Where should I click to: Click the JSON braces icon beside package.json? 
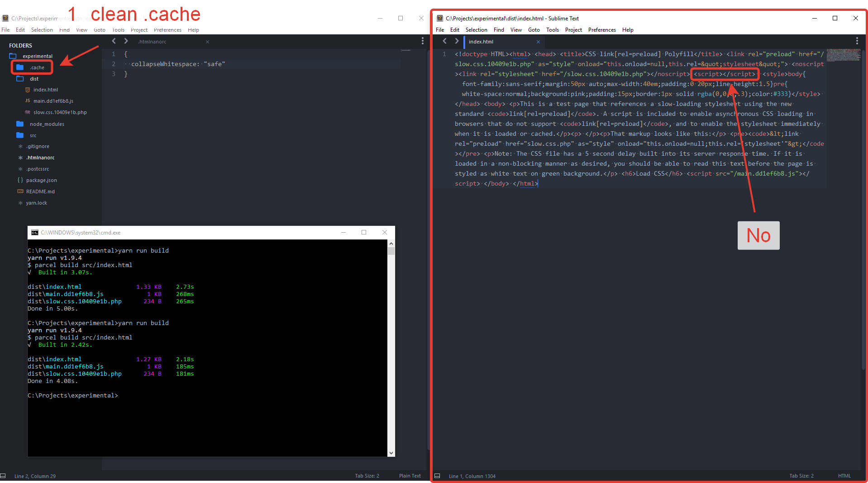(20, 180)
